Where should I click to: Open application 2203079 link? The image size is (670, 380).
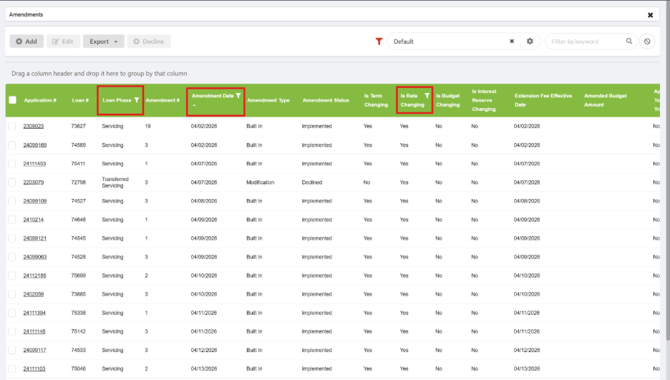pos(33,182)
